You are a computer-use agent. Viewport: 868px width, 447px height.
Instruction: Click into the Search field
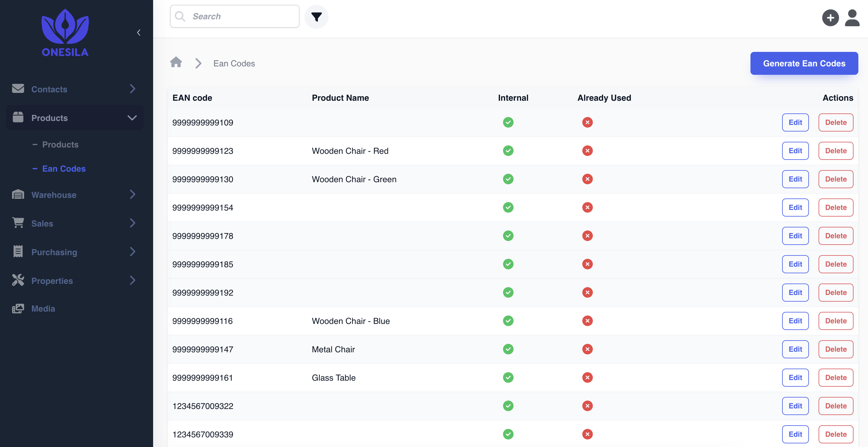click(x=234, y=17)
